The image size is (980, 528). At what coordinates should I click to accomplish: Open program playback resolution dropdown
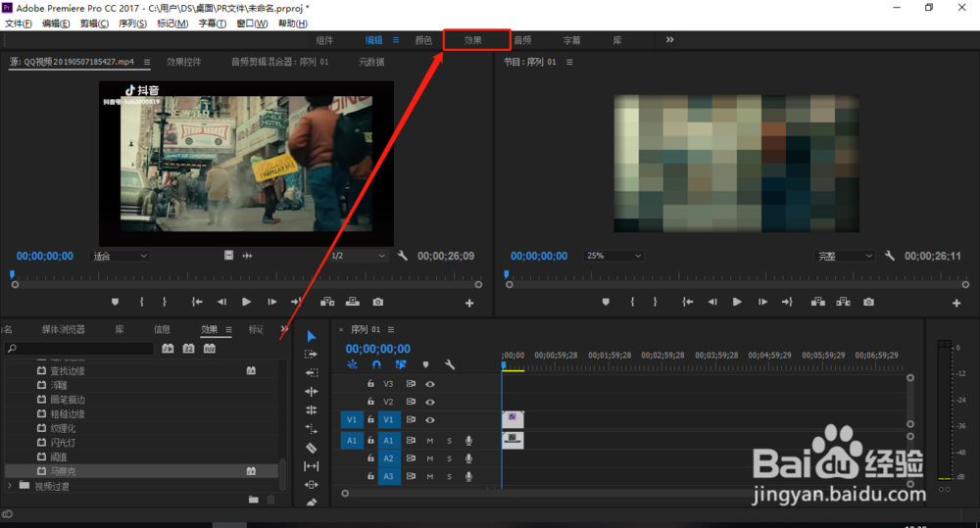click(x=845, y=257)
